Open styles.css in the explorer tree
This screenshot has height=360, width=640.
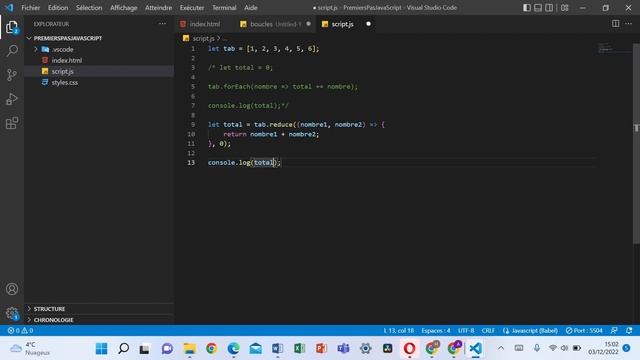[64, 82]
